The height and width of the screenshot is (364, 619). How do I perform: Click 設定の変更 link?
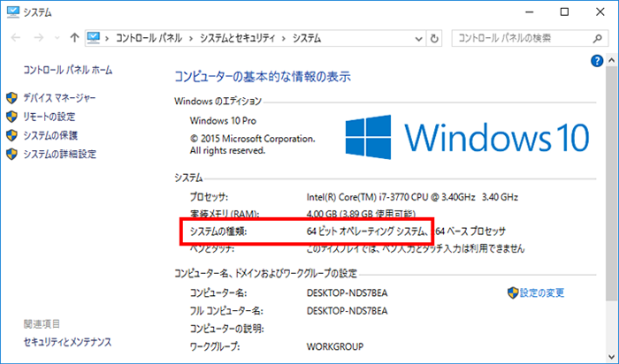click(542, 292)
